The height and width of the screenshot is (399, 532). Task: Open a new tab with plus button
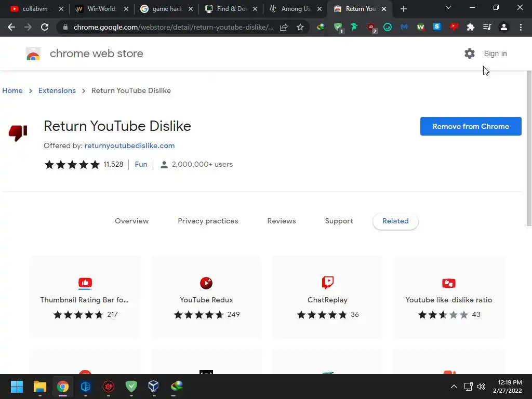pos(403,9)
